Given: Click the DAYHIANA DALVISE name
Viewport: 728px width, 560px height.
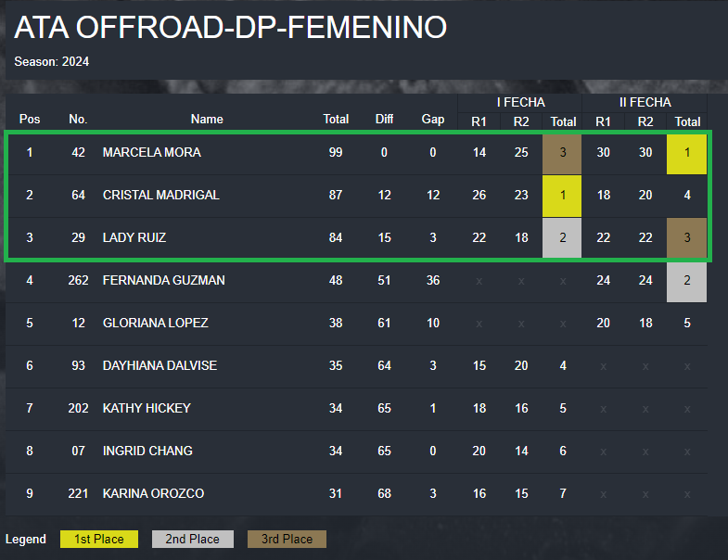Looking at the screenshot, I should (160, 366).
